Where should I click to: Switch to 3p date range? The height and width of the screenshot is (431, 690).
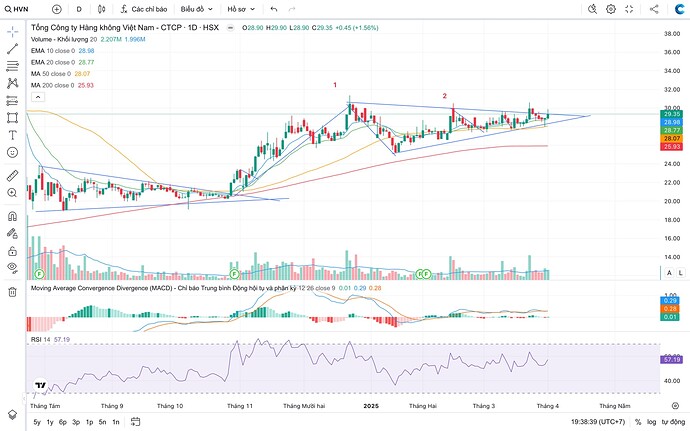[76, 422]
